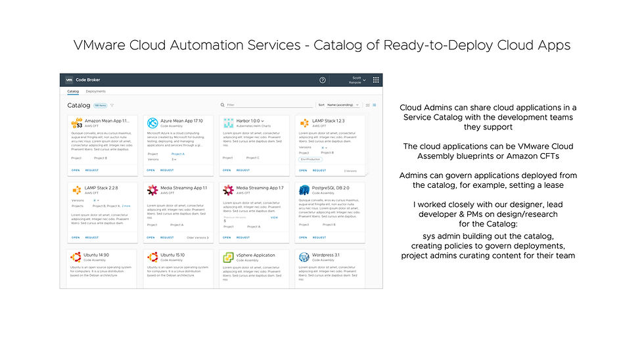The image size is (644, 362).
Task: Click the catalog filter funnel icon
Action: click(112, 106)
